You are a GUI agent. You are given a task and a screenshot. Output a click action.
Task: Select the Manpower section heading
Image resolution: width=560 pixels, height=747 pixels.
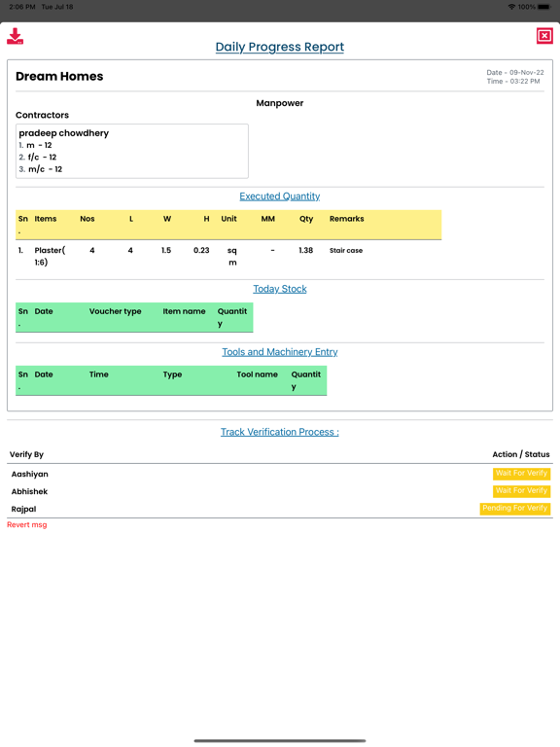[x=280, y=103]
